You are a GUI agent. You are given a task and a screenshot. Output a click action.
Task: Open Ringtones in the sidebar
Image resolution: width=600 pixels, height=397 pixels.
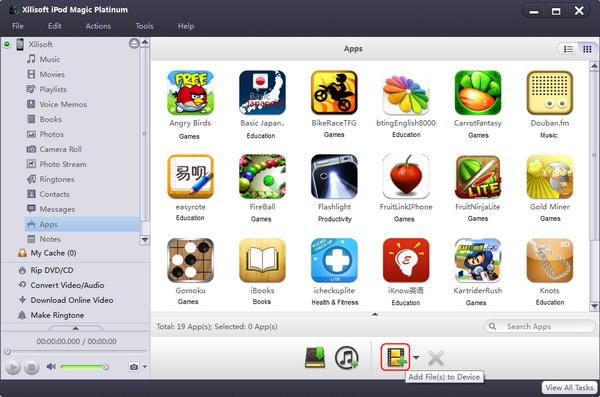click(x=57, y=179)
